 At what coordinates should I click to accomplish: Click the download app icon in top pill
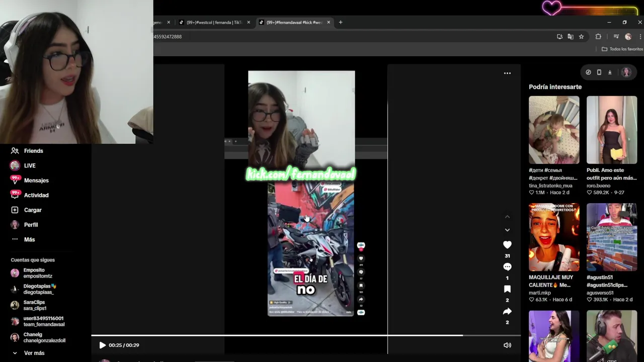click(610, 72)
